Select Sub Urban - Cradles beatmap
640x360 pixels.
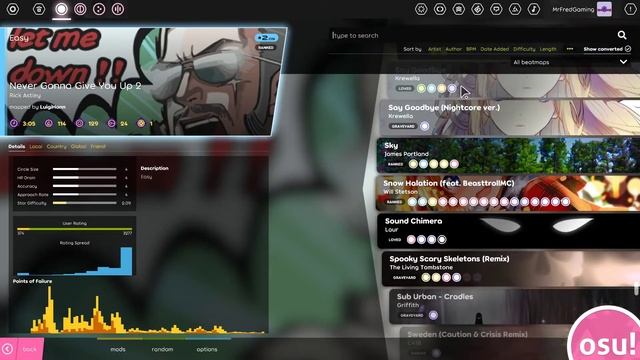(514, 307)
